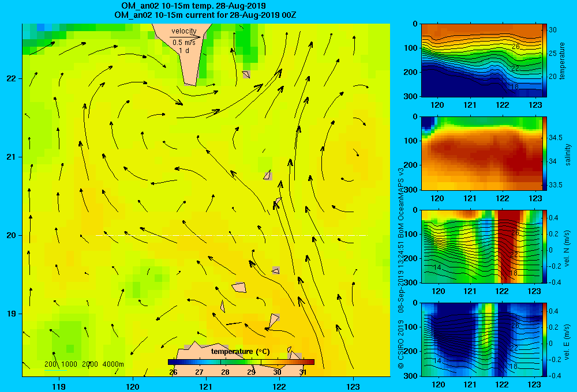Viewport: 577px width, 392px height.
Task: Click the 14 contour label in the vel. N section
Action: coord(437,267)
